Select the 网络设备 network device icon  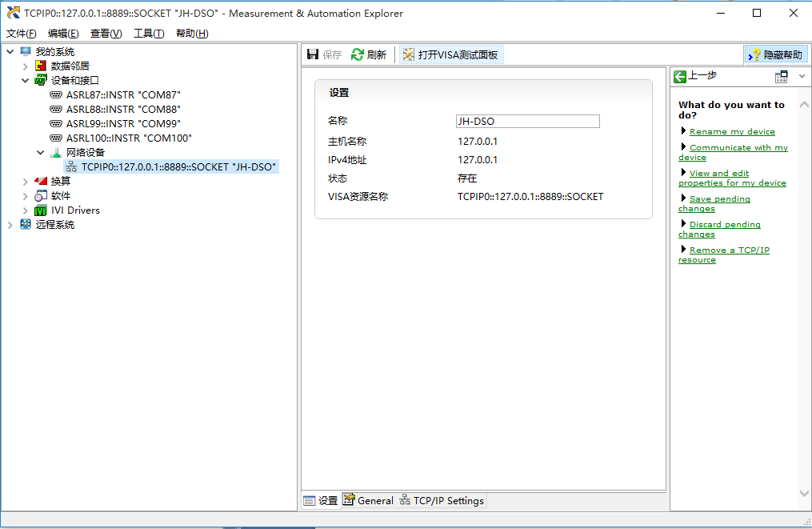(x=56, y=152)
